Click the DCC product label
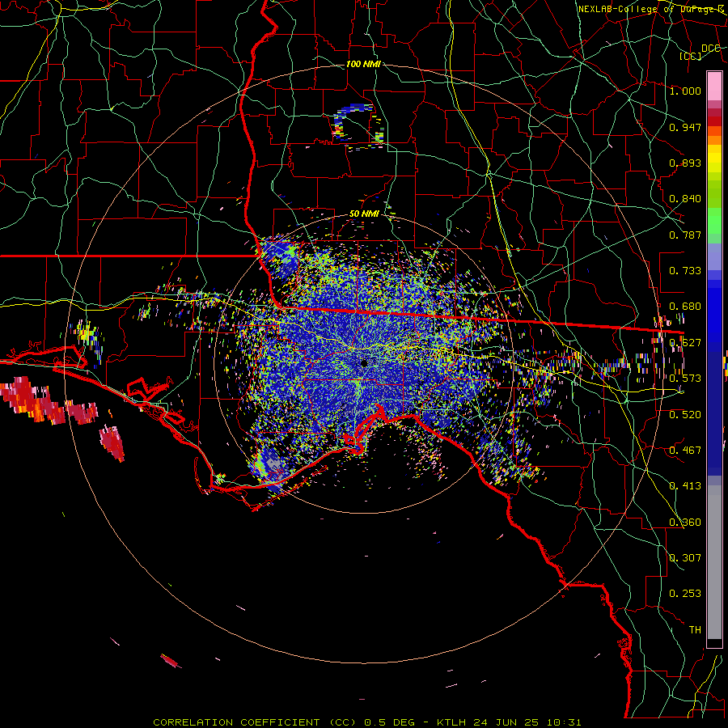Screen dimensions: 728x728 click(x=710, y=49)
